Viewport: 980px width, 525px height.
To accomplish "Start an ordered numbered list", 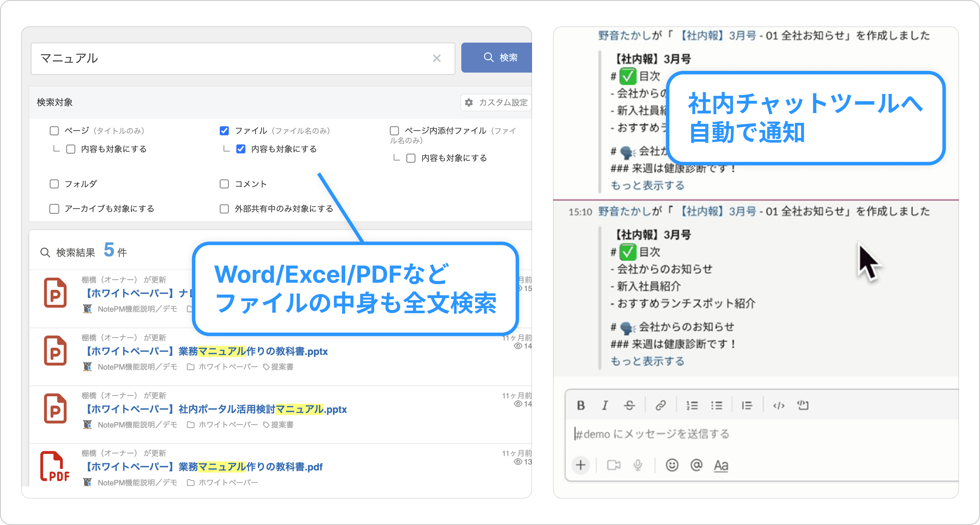I will coord(692,405).
